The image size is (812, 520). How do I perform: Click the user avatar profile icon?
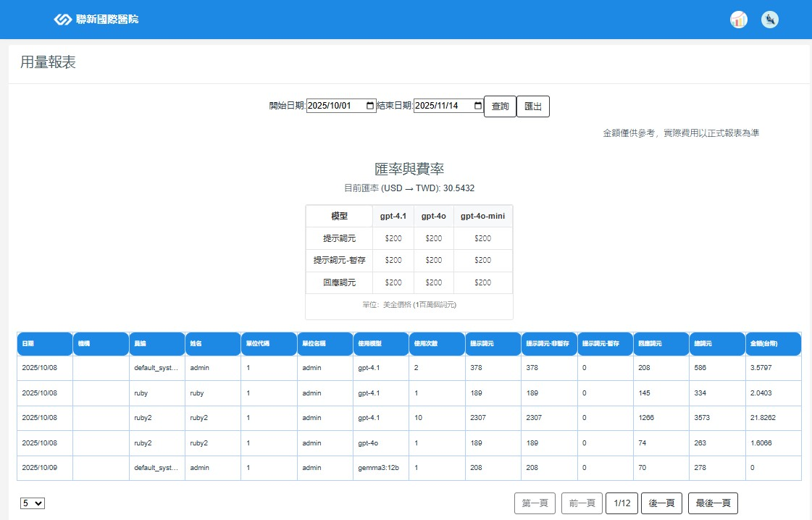tap(770, 20)
